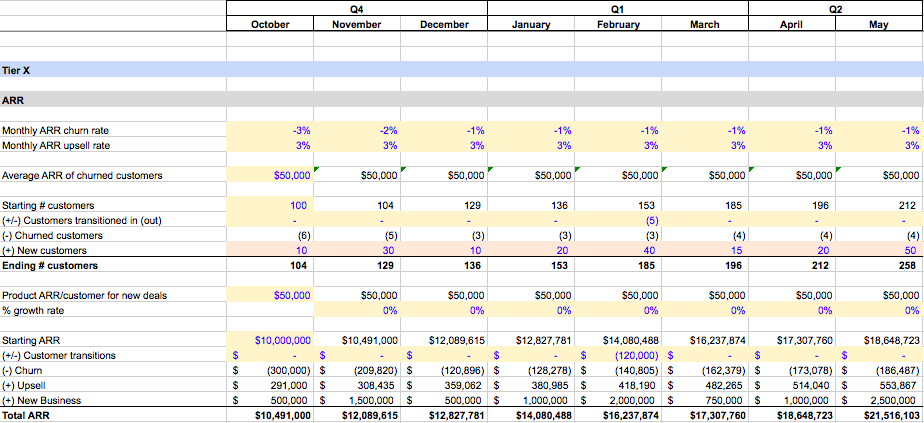Select the Q1 quarter header
The image size is (924, 423).
click(617, 8)
